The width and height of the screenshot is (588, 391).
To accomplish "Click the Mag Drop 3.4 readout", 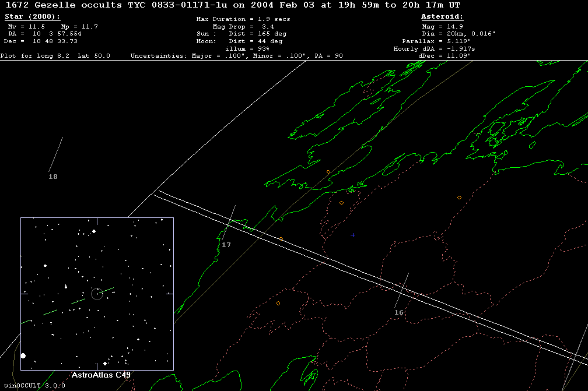I will click(x=243, y=27).
